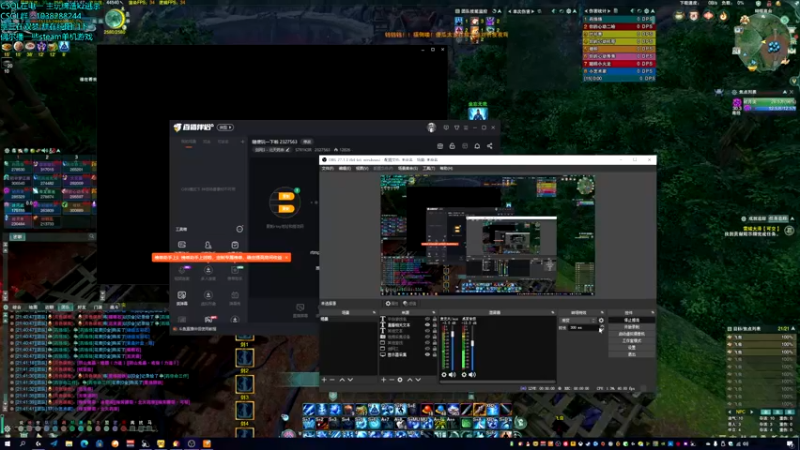The image size is (800, 450).
Task: Pop out Controls dock via header icon
Action: coord(653,312)
